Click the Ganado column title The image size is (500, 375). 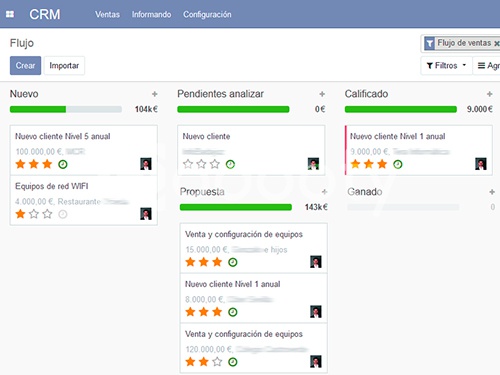click(x=365, y=192)
